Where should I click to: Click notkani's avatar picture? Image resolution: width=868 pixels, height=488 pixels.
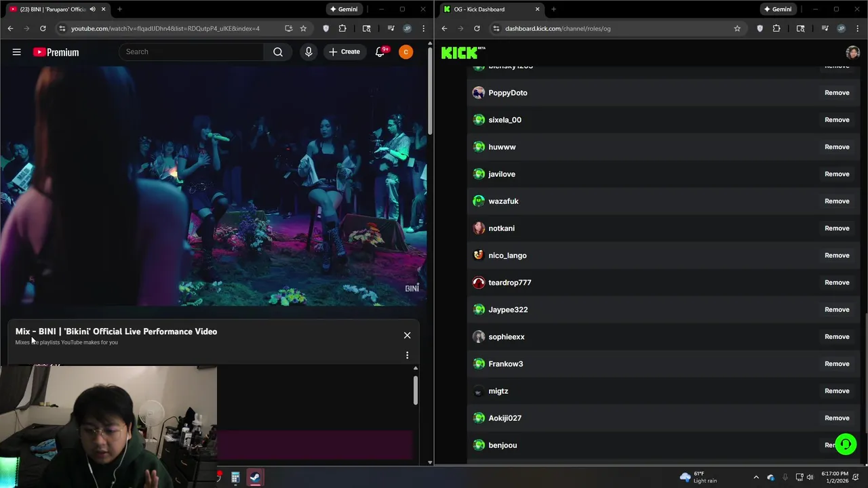479,228
